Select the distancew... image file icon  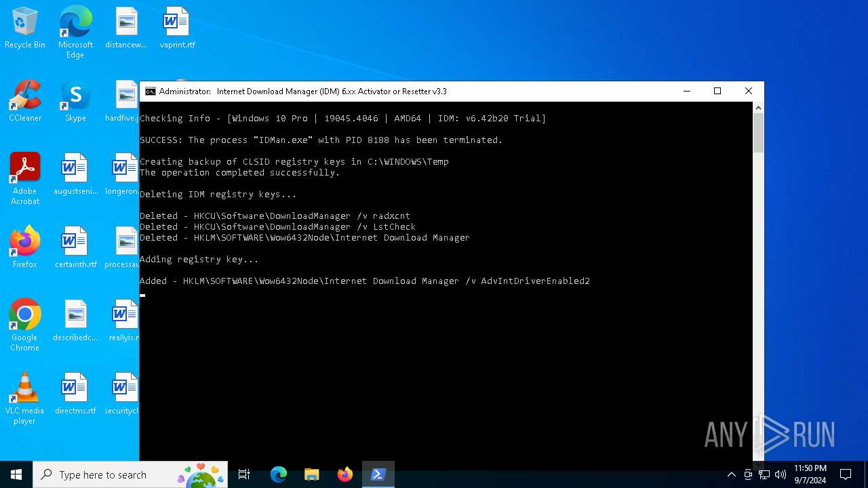126,28
